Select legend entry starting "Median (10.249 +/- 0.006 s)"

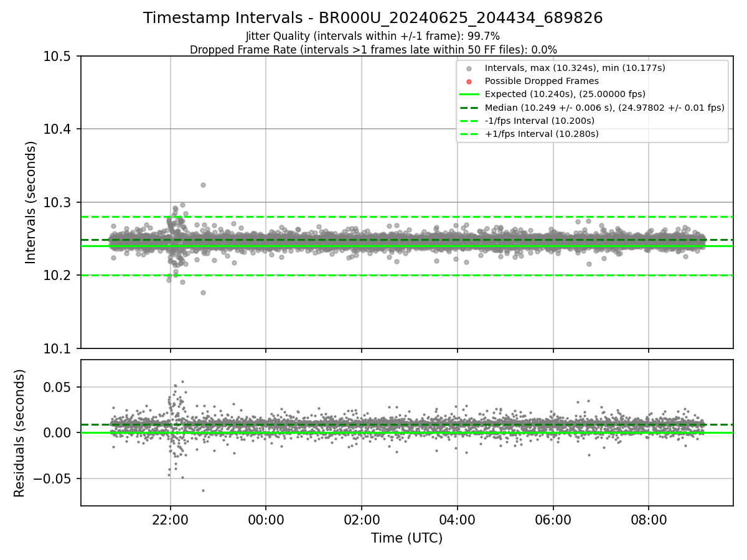pos(604,107)
